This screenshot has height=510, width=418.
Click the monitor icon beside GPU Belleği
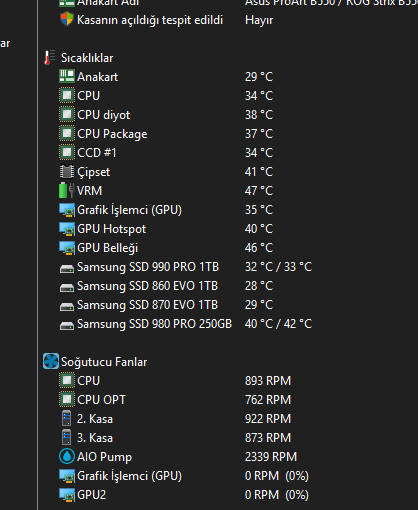pyautogui.click(x=67, y=248)
